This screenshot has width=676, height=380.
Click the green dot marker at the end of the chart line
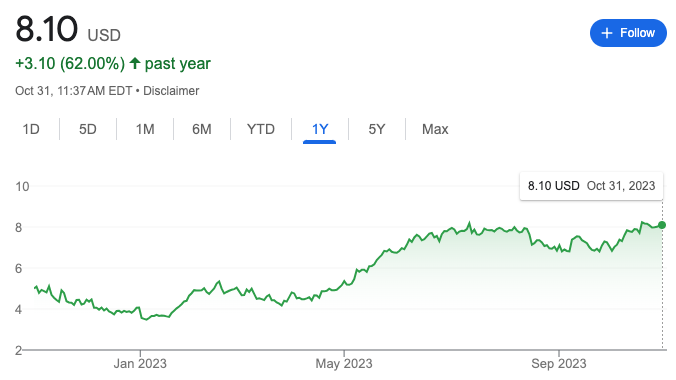662,225
